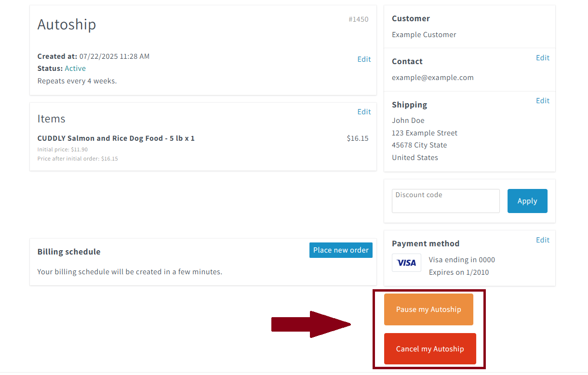Screen dimensions: 588x375
Task: Click the Visa card logo
Action: (x=406, y=263)
